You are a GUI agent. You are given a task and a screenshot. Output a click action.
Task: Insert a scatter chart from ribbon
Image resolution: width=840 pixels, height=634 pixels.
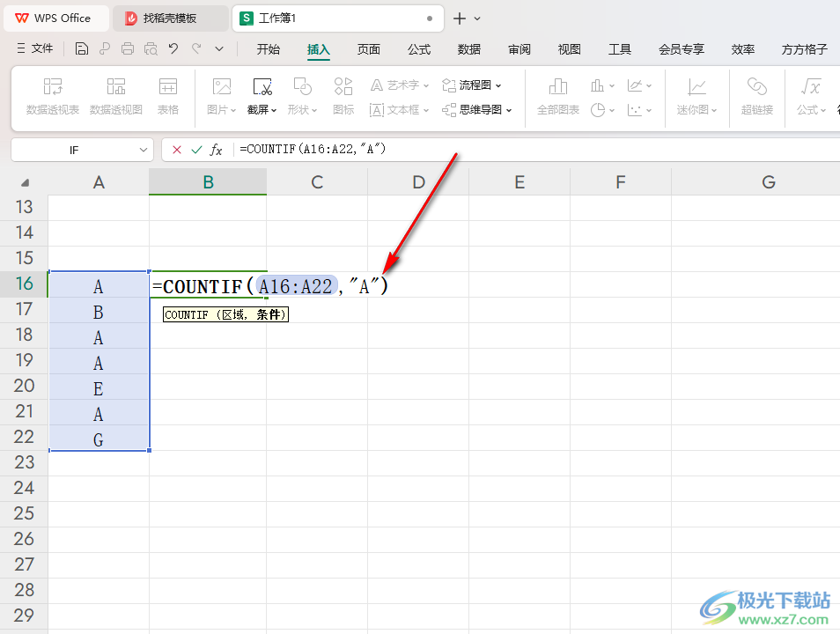(x=639, y=110)
